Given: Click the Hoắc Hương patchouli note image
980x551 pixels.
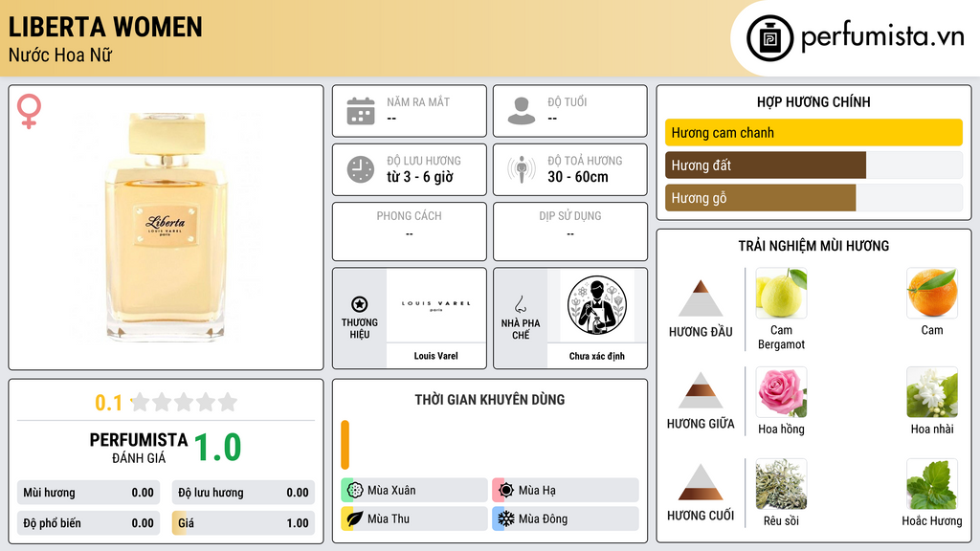Looking at the screenshot, I should 932,483.
